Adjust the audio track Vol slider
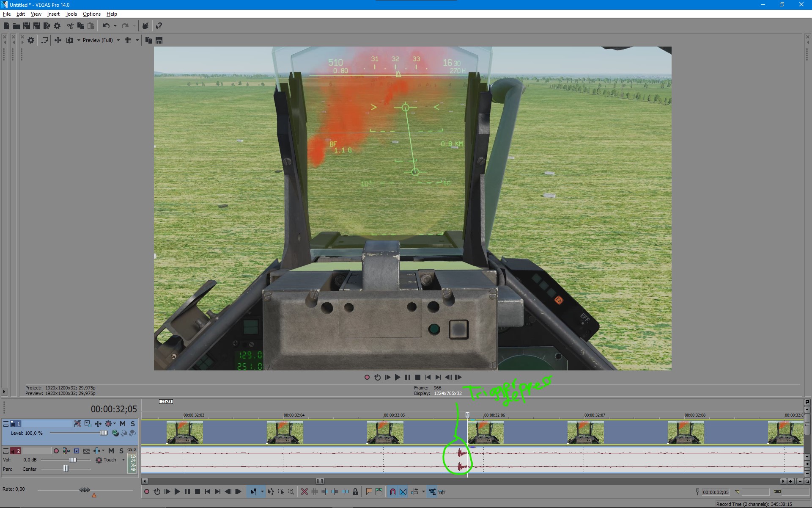Image resolution: width=812 pixels, height=508 pixels. point(73,460)
